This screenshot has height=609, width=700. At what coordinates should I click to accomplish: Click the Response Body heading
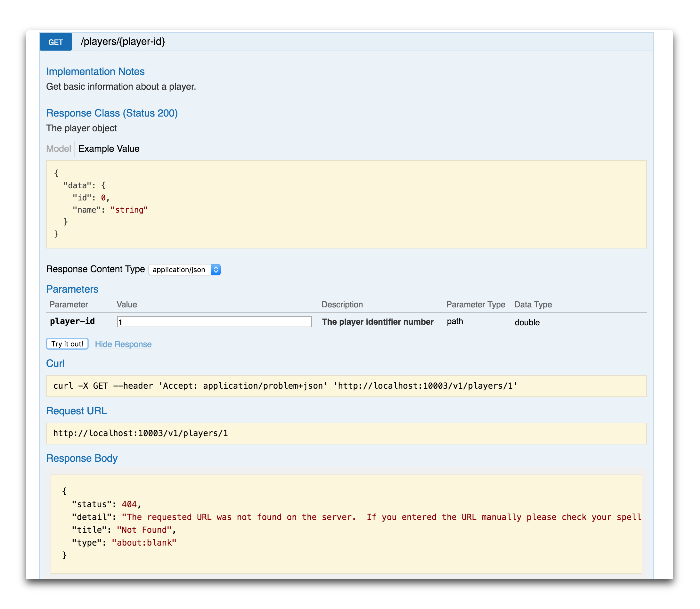[82, 458]
